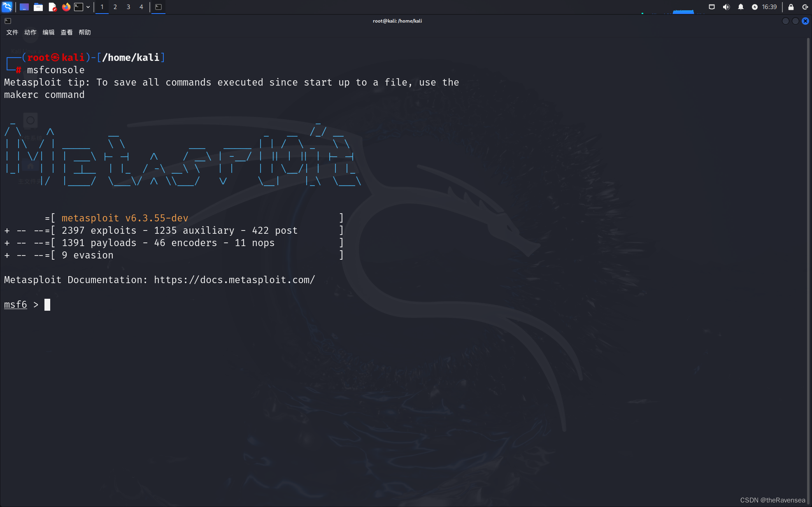This screenshot has height=507, width=812.
Task: Open the 编辑 (Edit) menu
Action: pyautogui.click(x=49, y=32)
